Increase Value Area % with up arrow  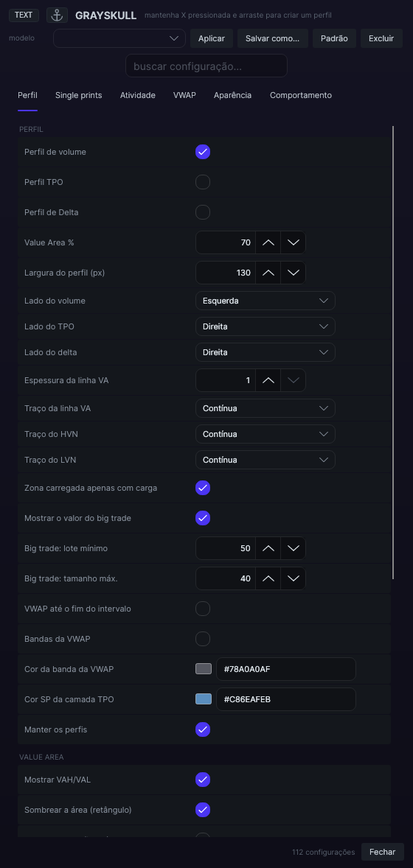click(x=268, y=242)
